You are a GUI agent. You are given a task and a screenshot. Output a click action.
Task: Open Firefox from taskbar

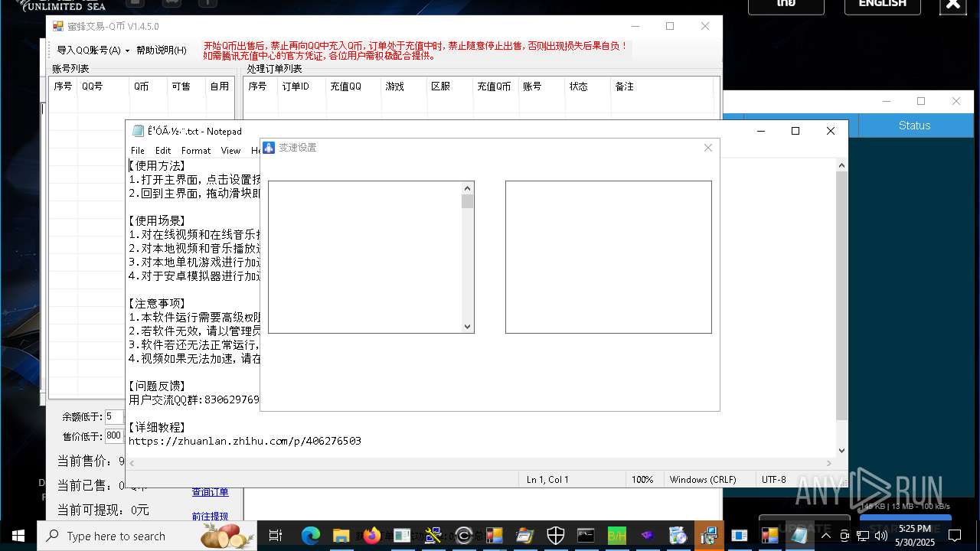pos(371,536)
